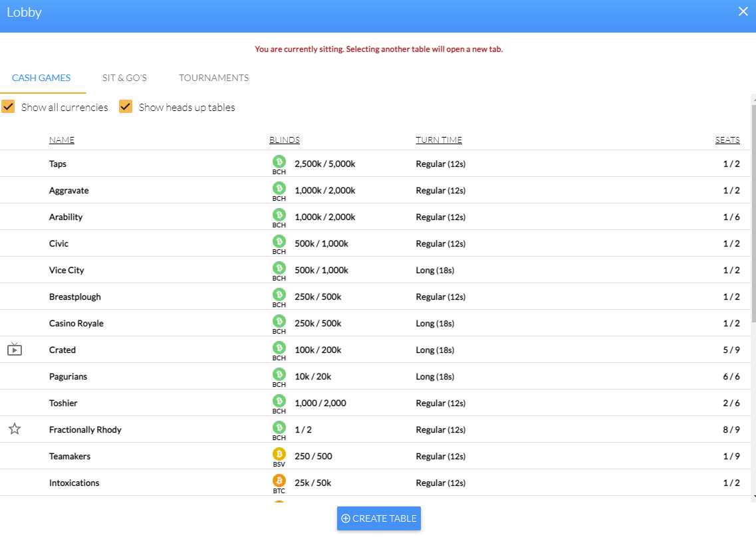This screenshot has width=756, height=549.
Task: Click the 5 / 9 seats value
Action: (731, 350)
